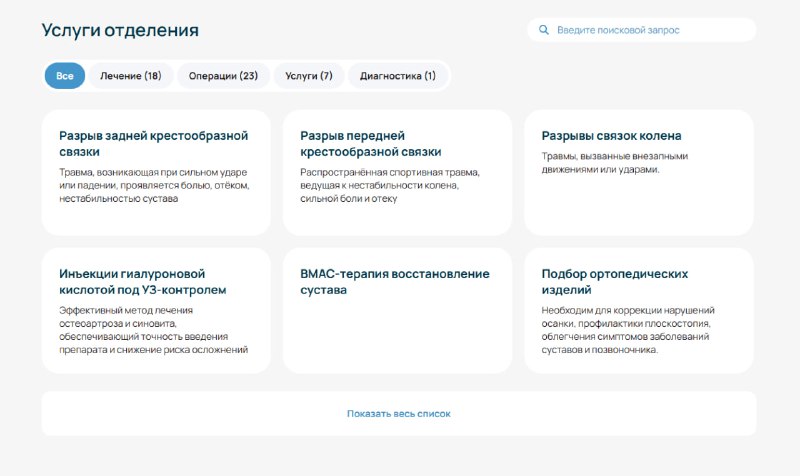Viewport: 800px width, 476px height.
Task: Focus the search query input field
Action: 642,30
